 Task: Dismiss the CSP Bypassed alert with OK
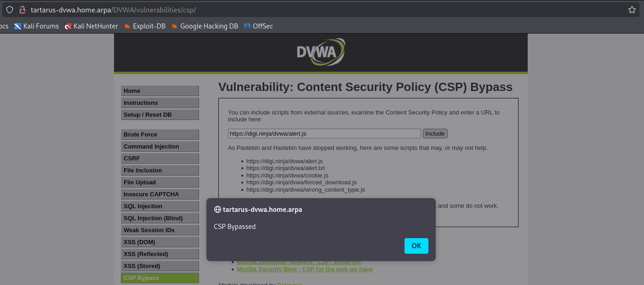[416, 246]
